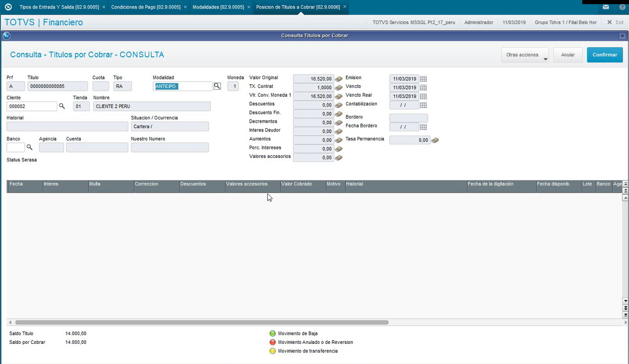Click the yellow Movimiento de transferencia indicator
Viewport: 629px width, 364px height.
point(273,351)
